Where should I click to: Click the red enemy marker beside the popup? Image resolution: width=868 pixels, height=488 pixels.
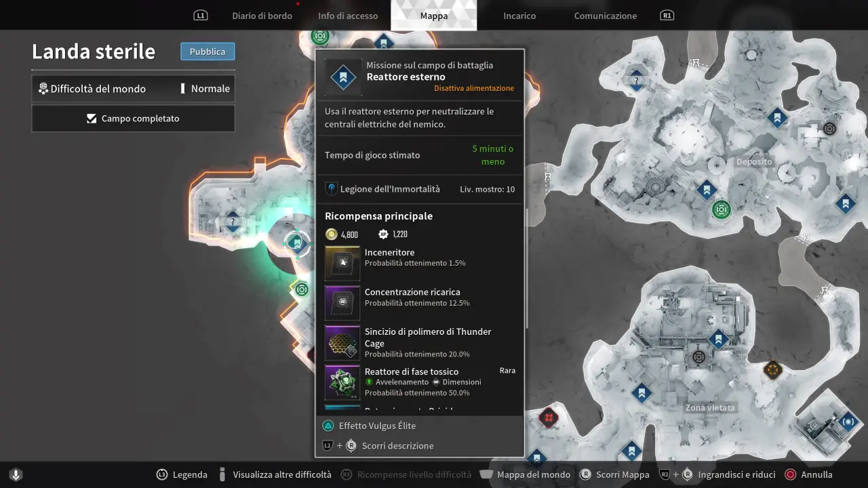pos(548,417)
